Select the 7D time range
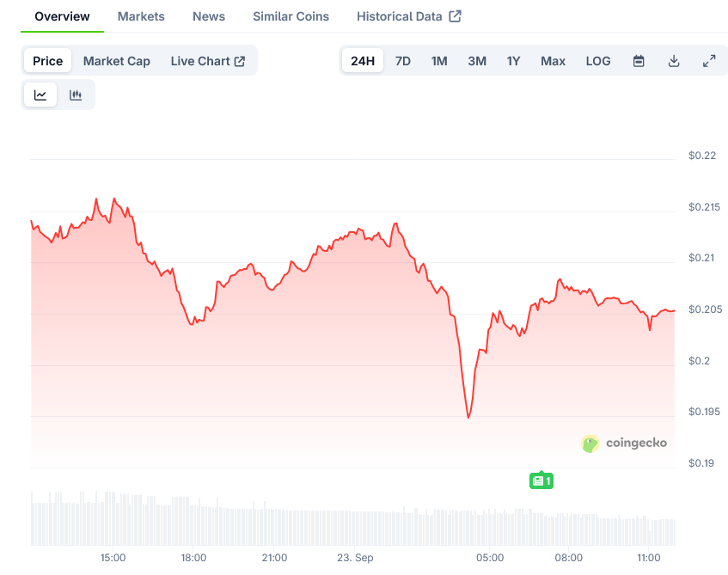This screenshot has width=728, height=575. tap(402, 61)
